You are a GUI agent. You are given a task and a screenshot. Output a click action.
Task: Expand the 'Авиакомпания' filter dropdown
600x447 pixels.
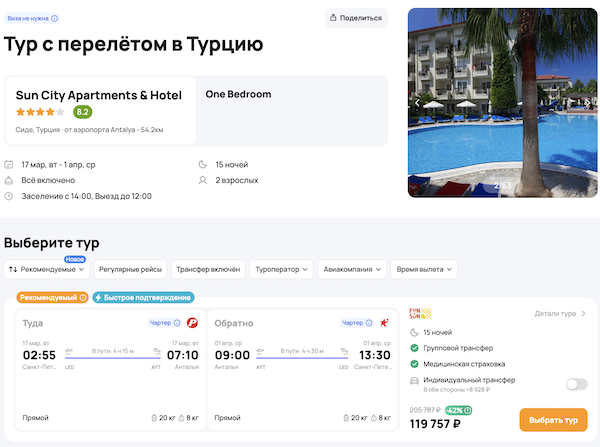(355, 269)
